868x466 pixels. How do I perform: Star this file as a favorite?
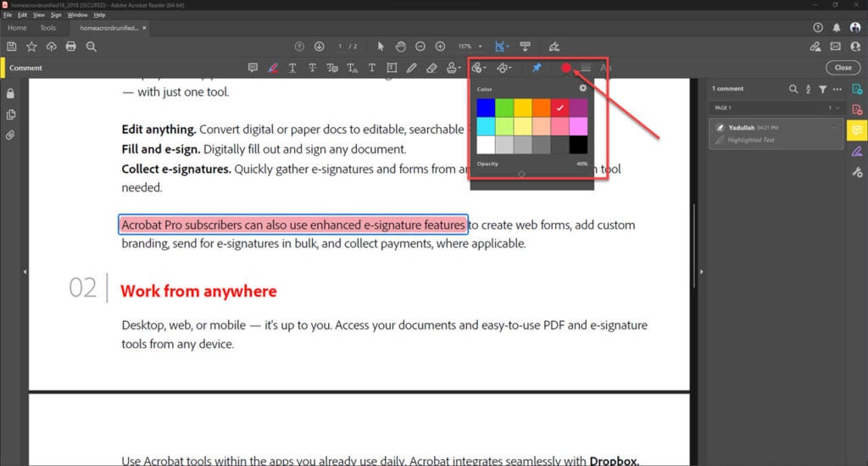pos(31,47)
